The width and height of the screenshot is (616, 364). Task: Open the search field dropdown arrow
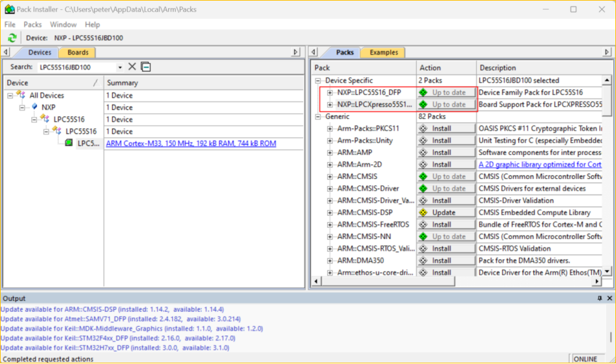(x=120, y=67)
